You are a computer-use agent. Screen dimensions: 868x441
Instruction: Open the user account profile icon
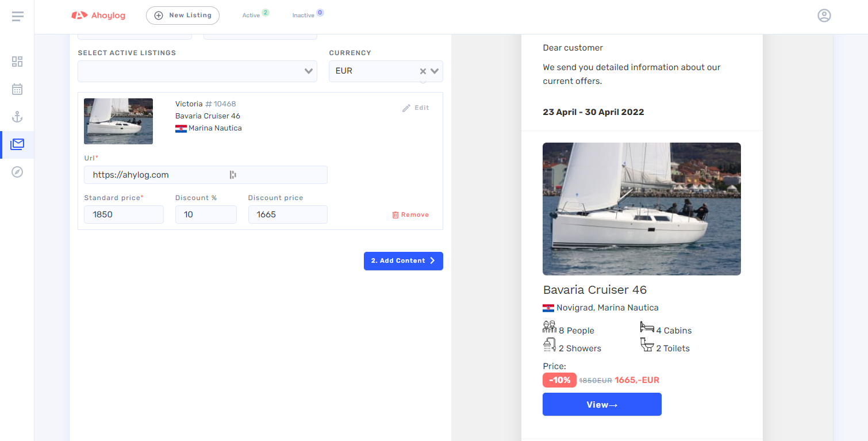pyautogui.click(x=824, y=16)
